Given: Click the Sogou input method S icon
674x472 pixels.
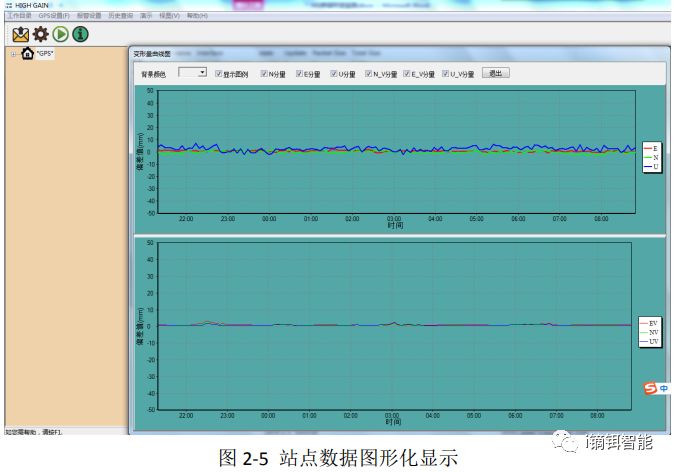Looking at the screenshot, I should coord(648,388).
